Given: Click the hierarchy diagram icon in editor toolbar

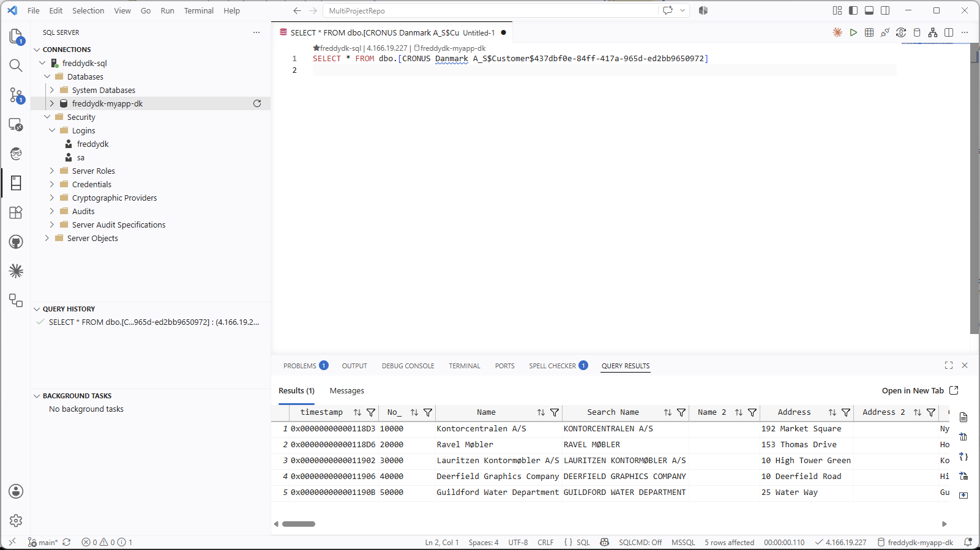Looking at the screenshot, I should pos(933,32).
